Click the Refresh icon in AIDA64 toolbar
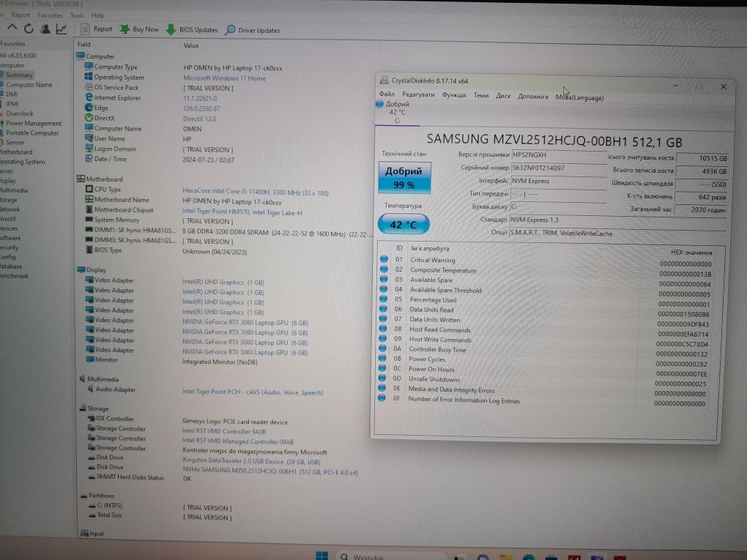 [x=29, y=29]
